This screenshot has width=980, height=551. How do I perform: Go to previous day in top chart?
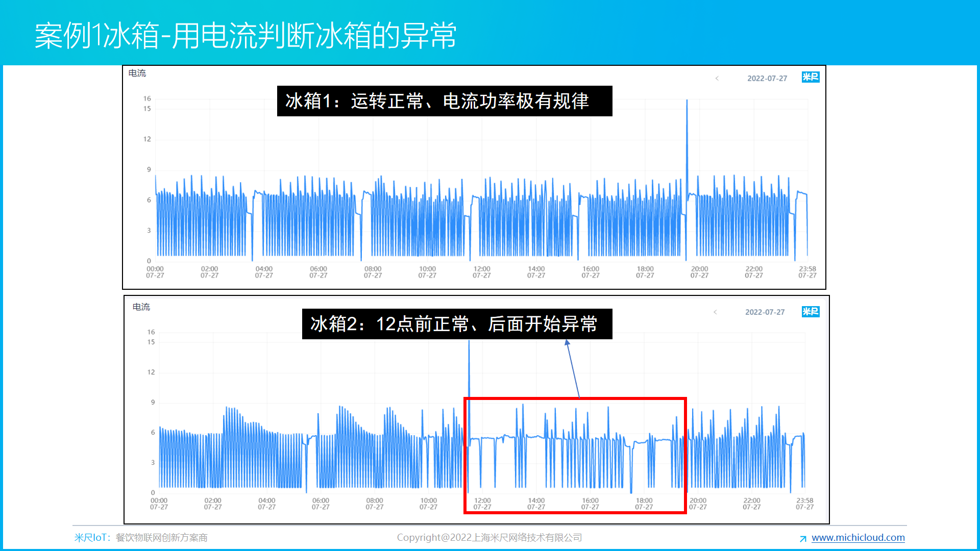[717, 78]
